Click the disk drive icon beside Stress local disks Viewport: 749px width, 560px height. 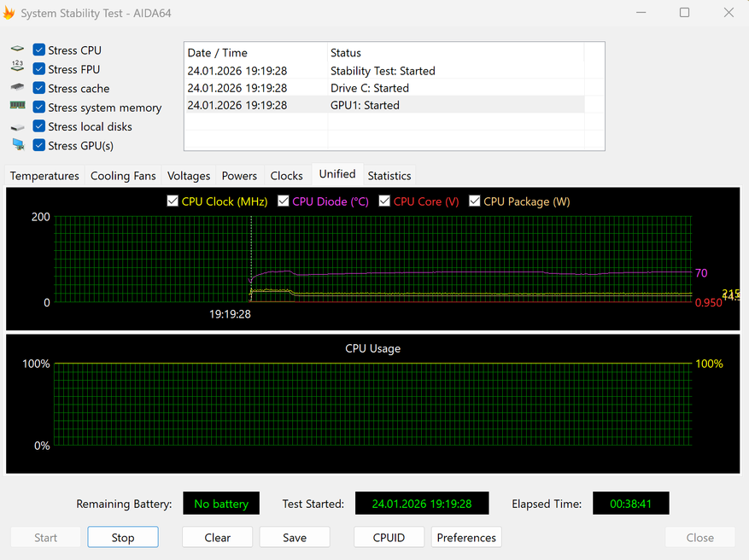point(17,126)
